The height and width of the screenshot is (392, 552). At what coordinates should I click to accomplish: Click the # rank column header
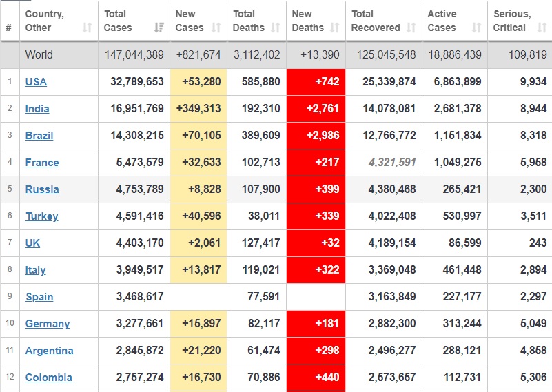click(8, 28)
